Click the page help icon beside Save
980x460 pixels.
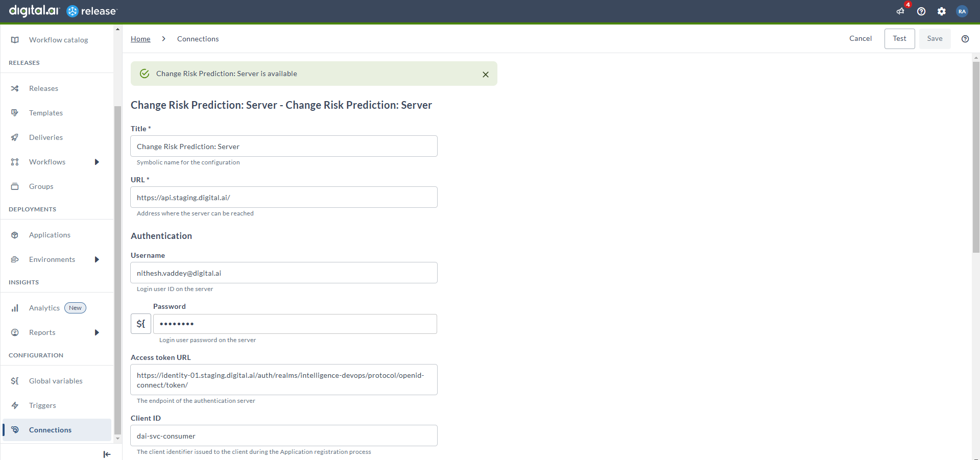click(x=965, y=39)
